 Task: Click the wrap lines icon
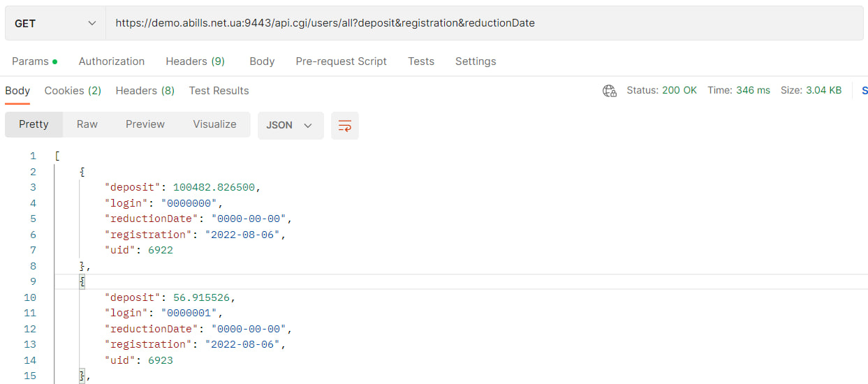pos(344,126)
